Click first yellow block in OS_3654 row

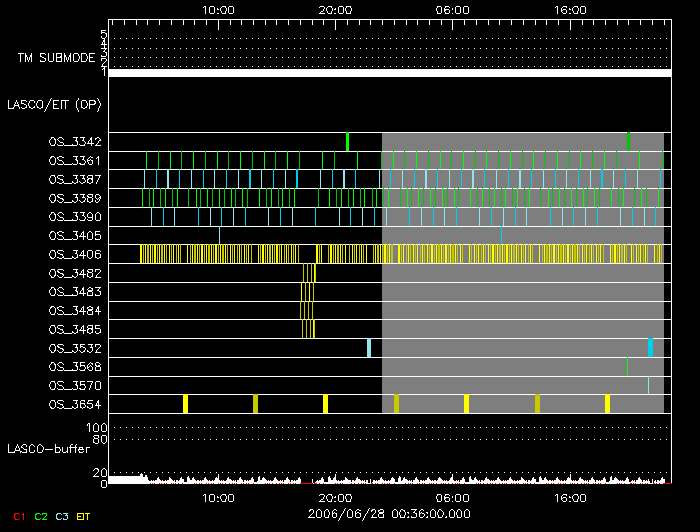(x=185, y=403)
